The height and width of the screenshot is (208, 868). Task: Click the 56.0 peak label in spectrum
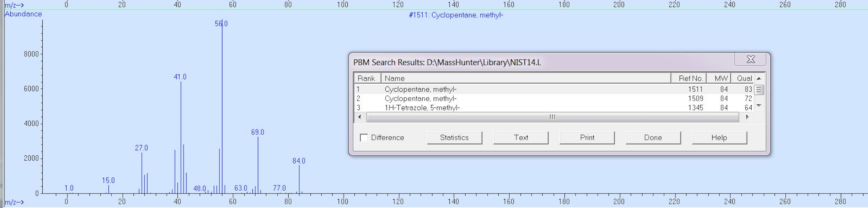pos(221,24)
